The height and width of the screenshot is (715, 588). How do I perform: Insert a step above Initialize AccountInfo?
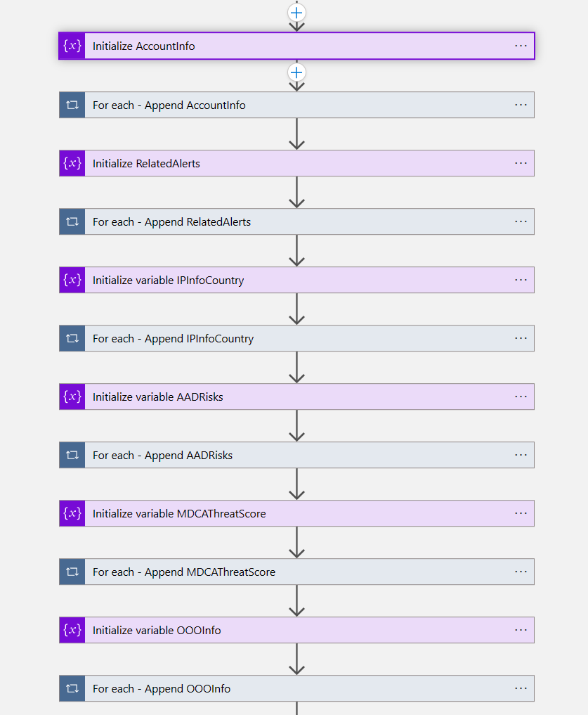297,13
